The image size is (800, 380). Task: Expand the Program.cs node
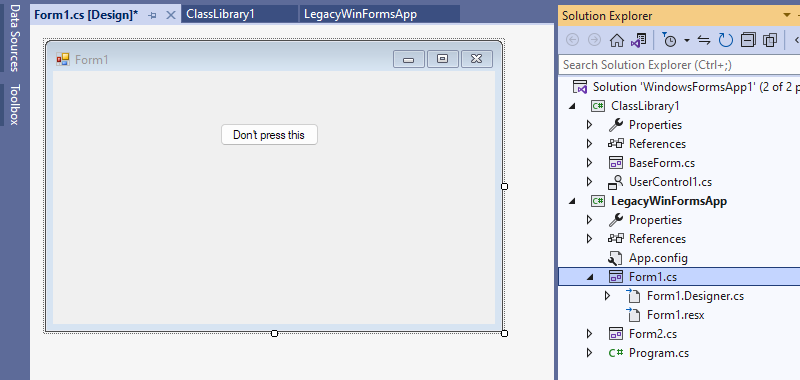pyautogui.click(x=590, y=353)
